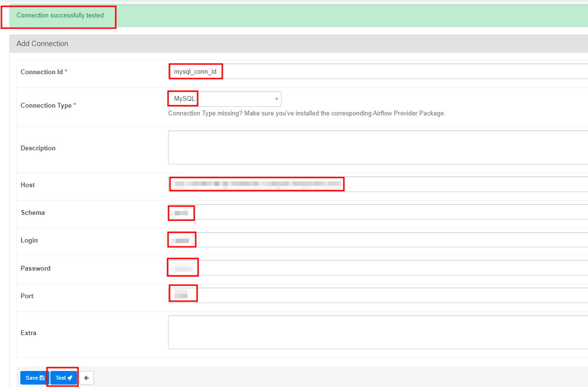Open the Connection Type dropdown showing MySQL
Image resolution: width=588 pixels, height=387 pixels.
click(224, 99)
